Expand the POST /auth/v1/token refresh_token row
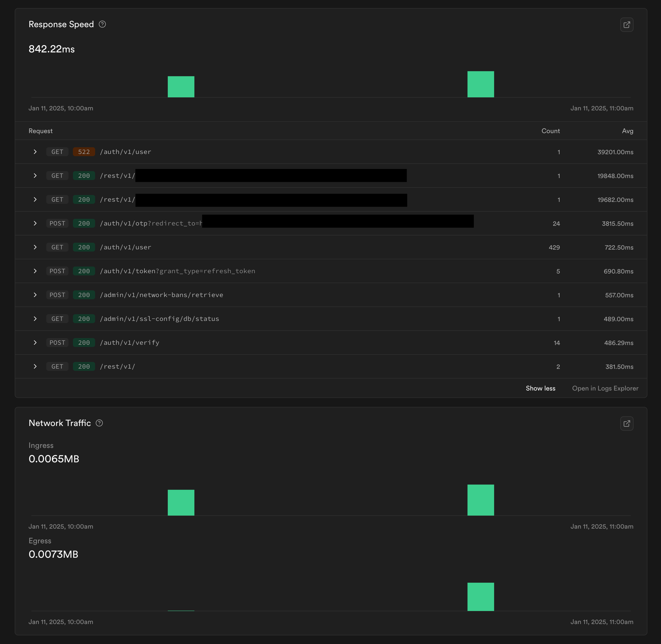661x644 pixels. [35, 271]
